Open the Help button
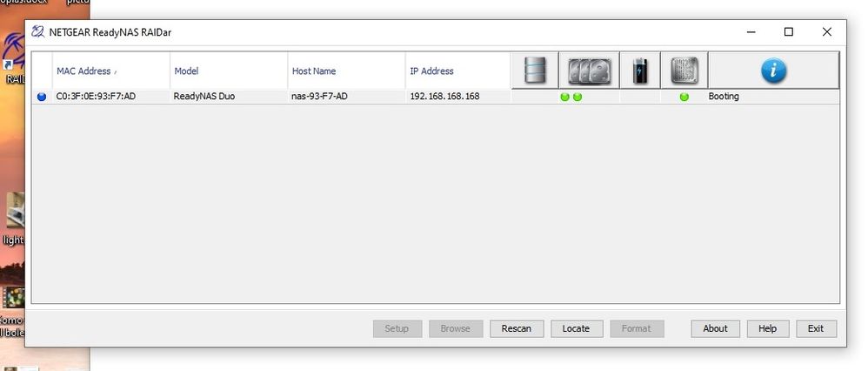The image size is (868, 371). coord(767,328)
